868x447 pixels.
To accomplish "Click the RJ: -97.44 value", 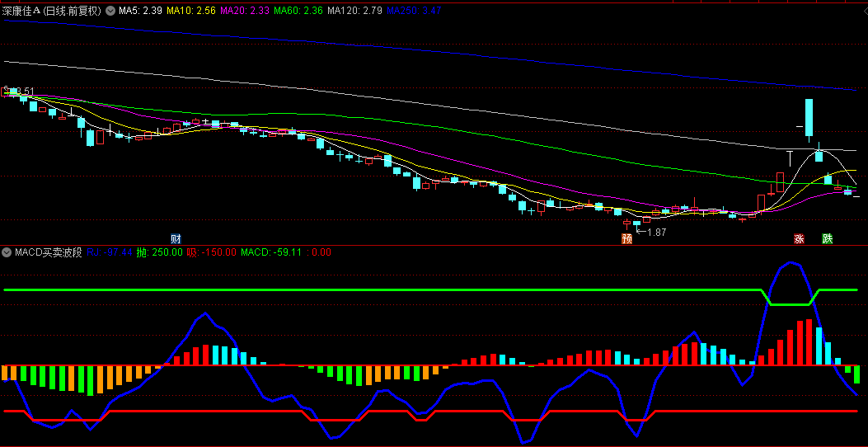I will tap(110, 252).
